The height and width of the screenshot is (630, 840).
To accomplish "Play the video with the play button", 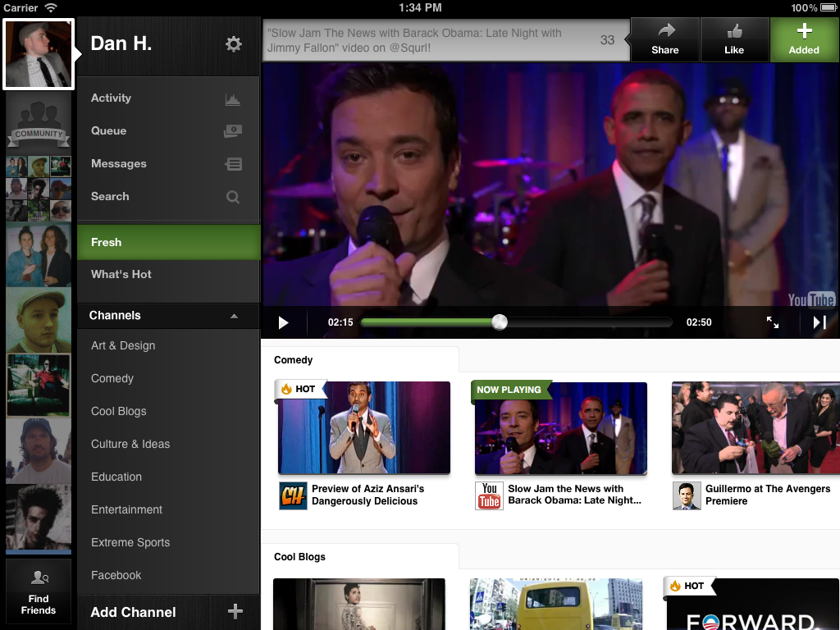I will (283, 322).
